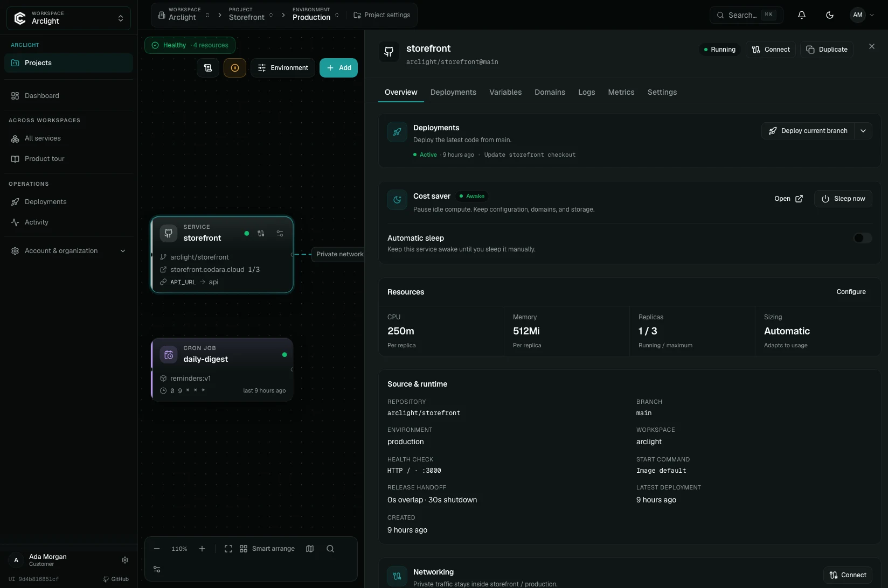Open notifications bell
Image resolution: width=888 pixels, height=588 pixels.
coord(802,15)
